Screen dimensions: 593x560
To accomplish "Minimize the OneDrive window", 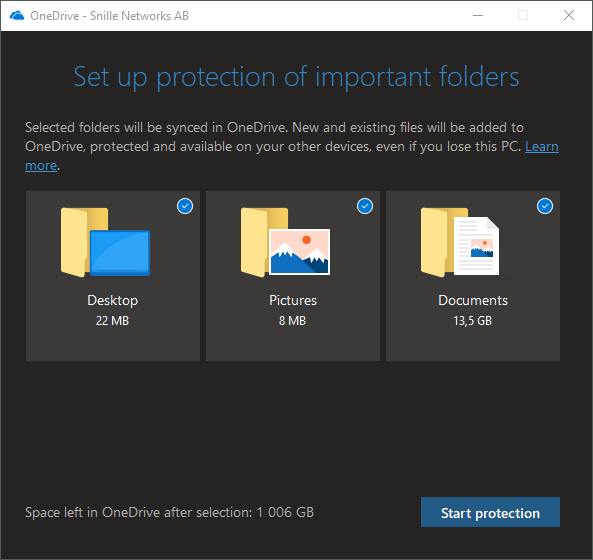I will pos(478,16).
